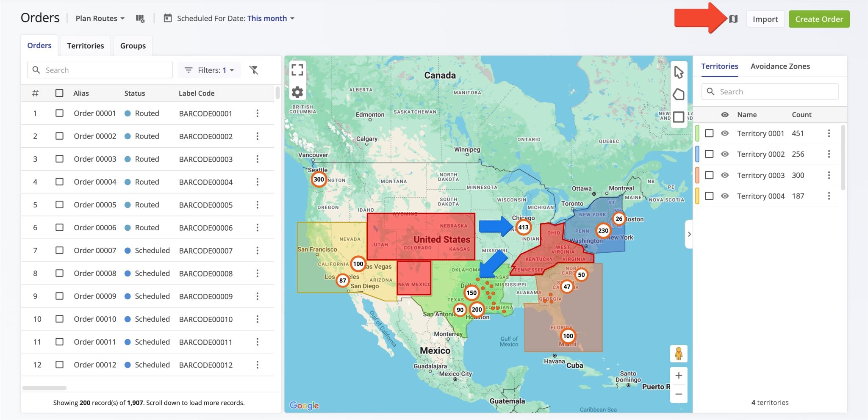Zoom in on the map
Image resolution: width=868 pixels, height=420 pixels.
click(679, 376)
